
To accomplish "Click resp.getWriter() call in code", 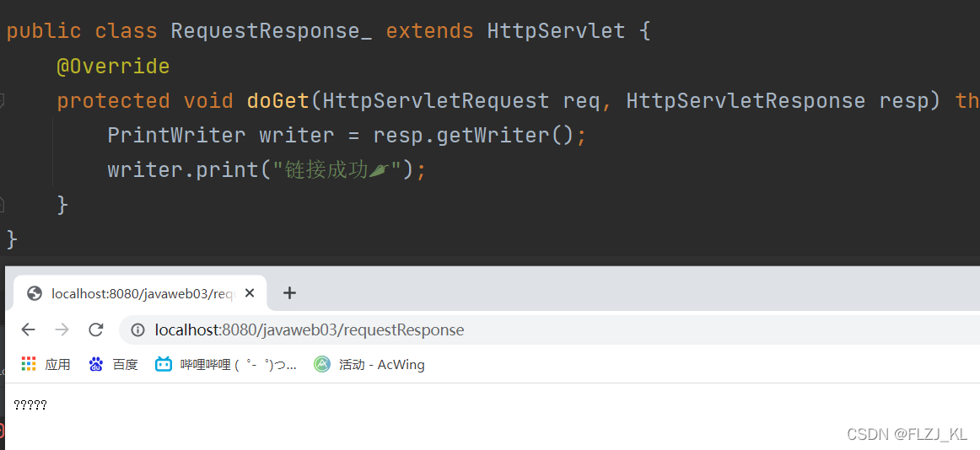I will pos(473,136).
